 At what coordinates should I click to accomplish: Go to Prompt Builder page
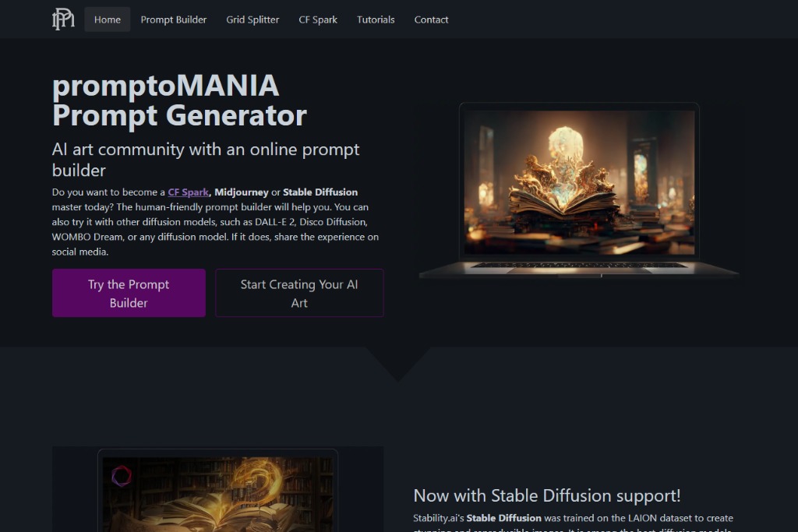[174, 19]
